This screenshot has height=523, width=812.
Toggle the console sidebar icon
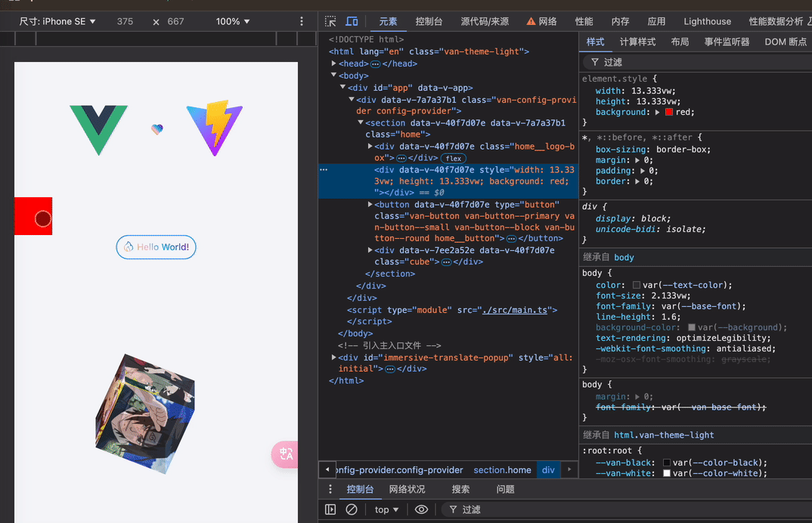pyautogui.click(x=330, y=509)
